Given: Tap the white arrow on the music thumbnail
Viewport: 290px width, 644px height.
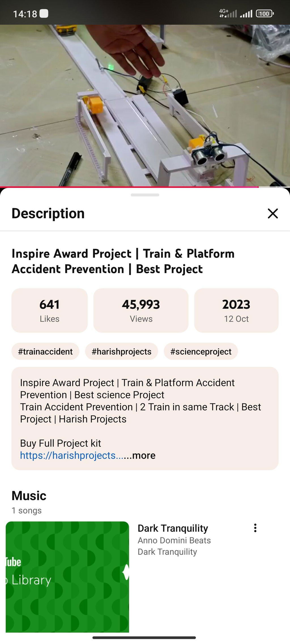Looking at the screenshot, I should click(126, 572).
